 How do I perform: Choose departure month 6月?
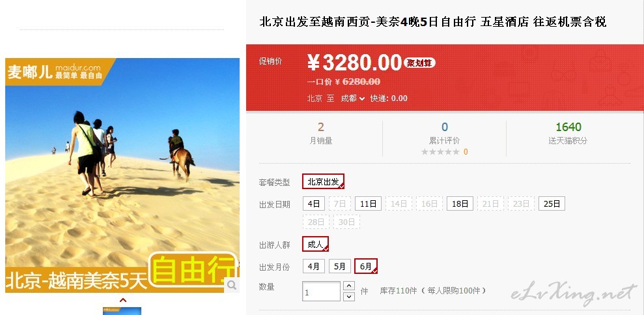[x=366, y=266]
